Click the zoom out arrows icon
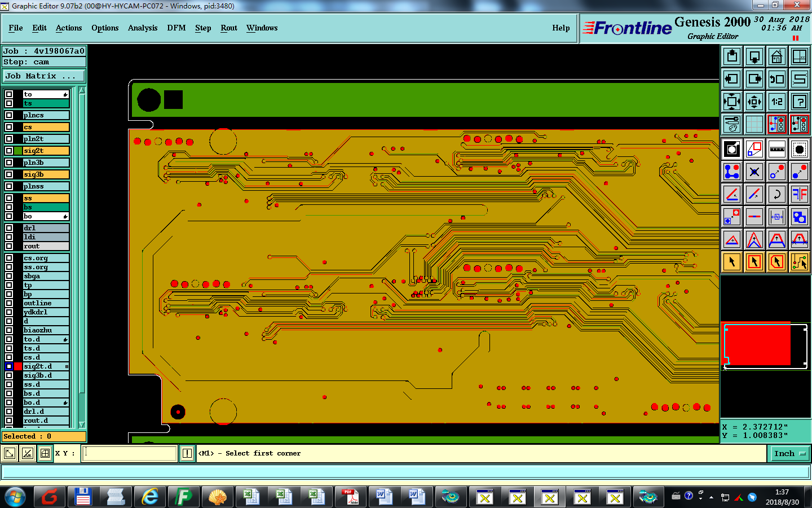The image size is (812, 508). (732, 102)
